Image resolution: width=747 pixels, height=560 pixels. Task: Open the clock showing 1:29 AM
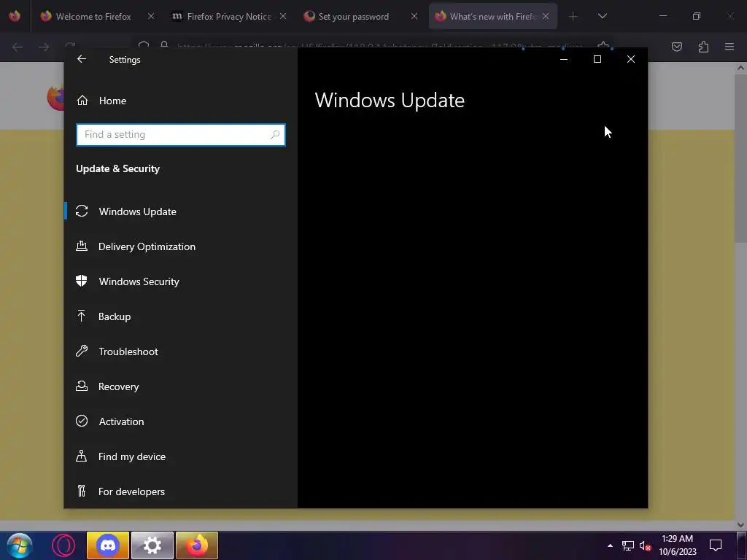coord(678,545)
